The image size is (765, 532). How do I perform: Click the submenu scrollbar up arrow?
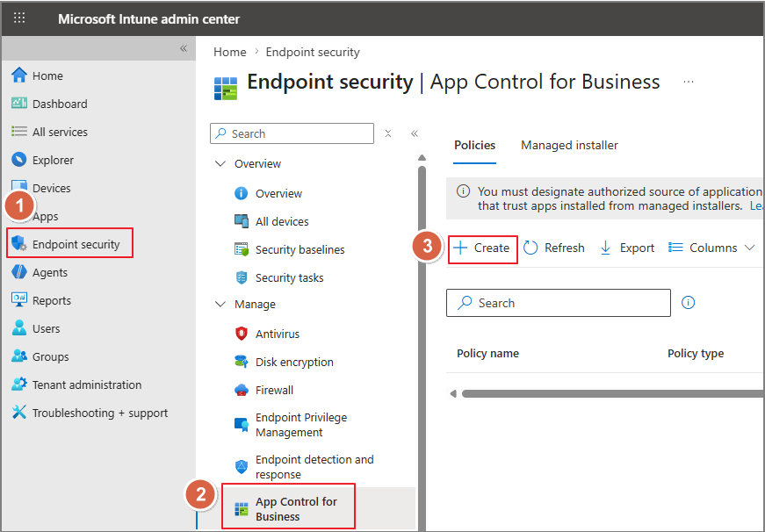(x=422, y=157)
